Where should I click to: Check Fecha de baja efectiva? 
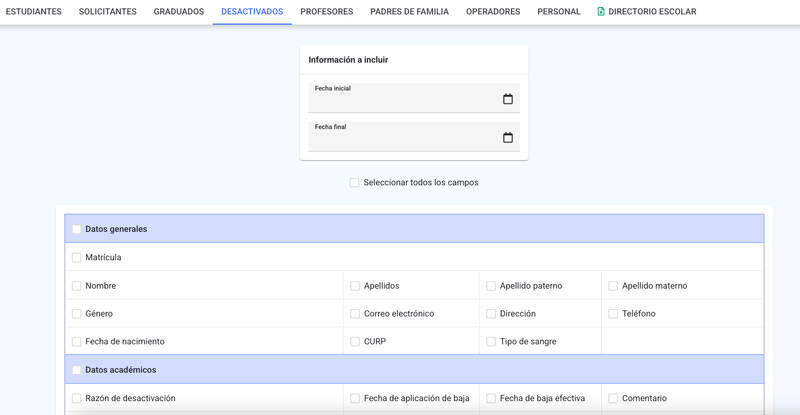[491, 398]
